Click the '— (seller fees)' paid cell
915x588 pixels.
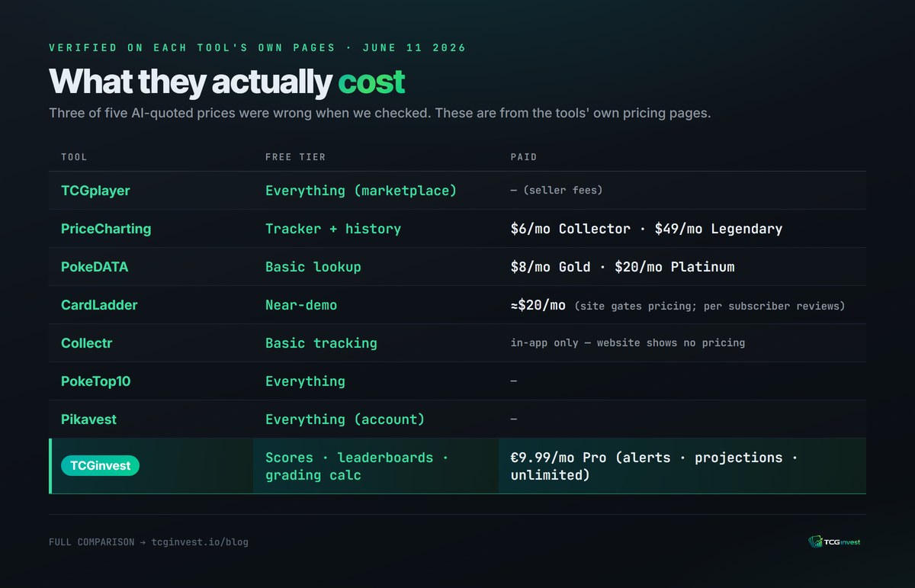[557, 190]
